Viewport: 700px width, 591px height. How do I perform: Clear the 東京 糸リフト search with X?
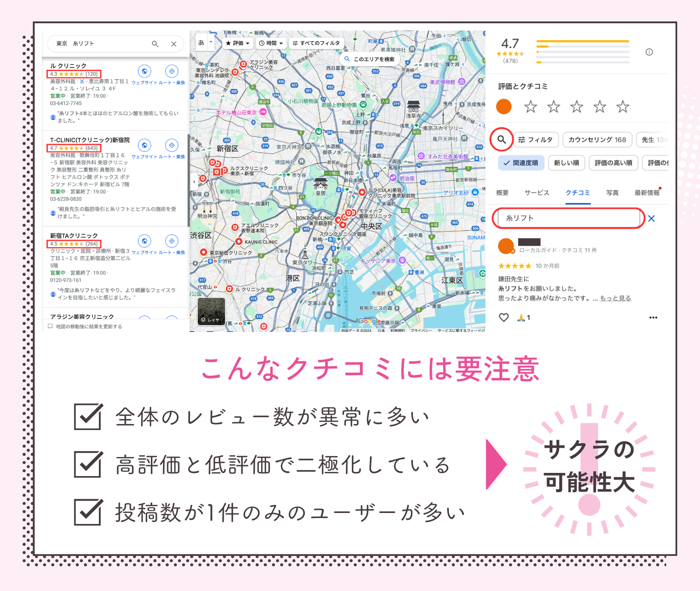(x=174, y=44)
